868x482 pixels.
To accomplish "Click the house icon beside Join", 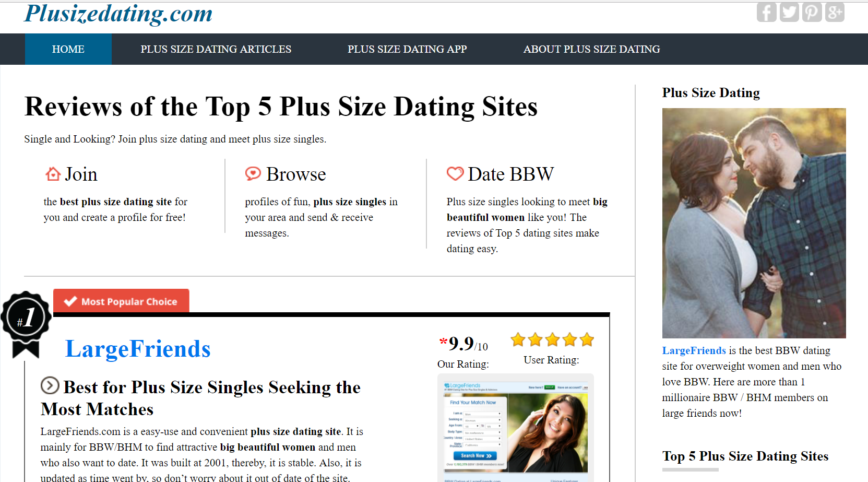I will 53,174.
